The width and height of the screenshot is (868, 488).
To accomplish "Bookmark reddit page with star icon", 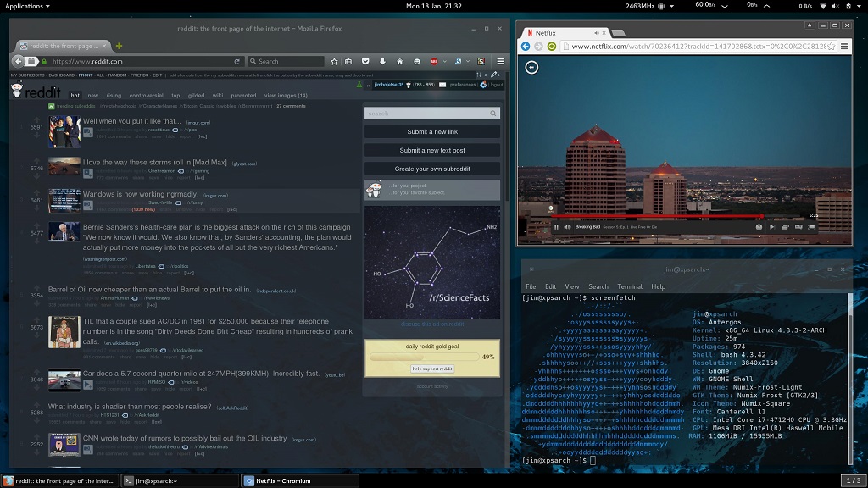I will coord(334,61).
